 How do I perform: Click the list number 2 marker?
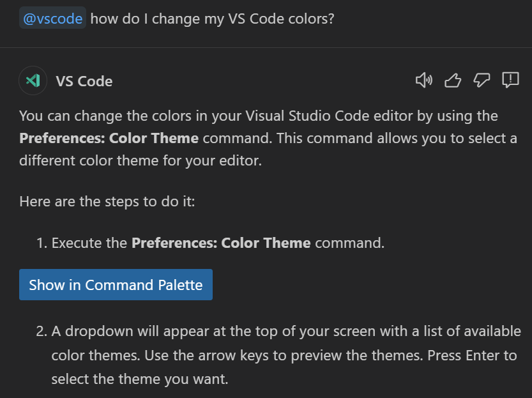click(41, 332)
